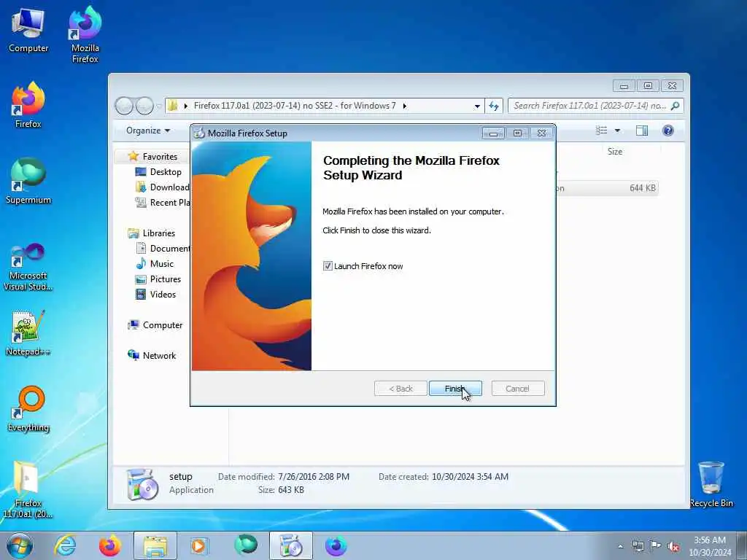Open the Action Center flag icon
The width and height of the screenshot is (747, 560).
click(x=656, y=547)
